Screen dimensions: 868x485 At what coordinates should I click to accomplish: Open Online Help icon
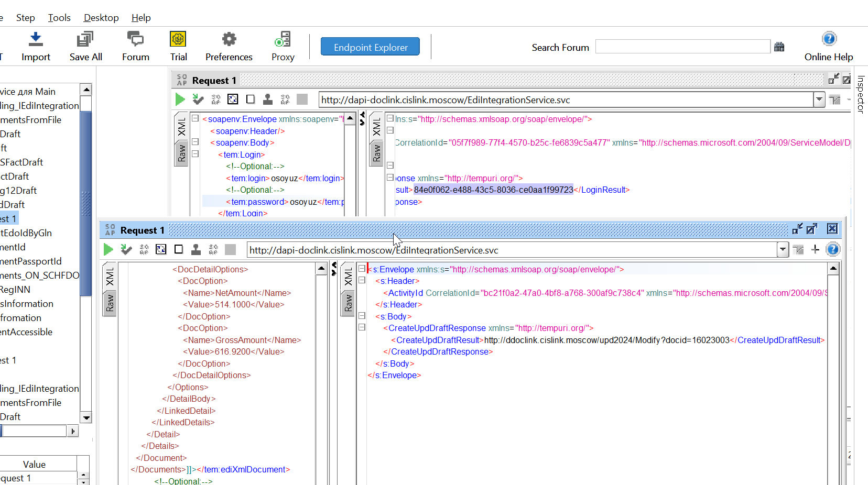[829, 39]
